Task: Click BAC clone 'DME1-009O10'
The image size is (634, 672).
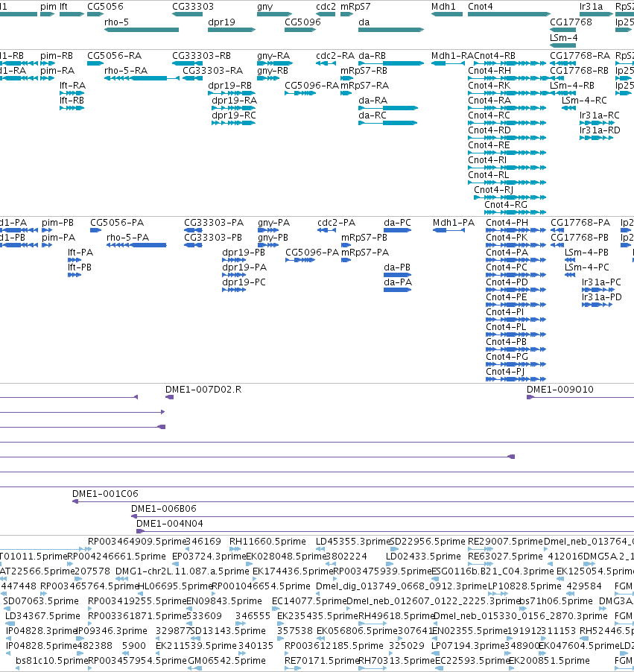Action: pos(559,390)
